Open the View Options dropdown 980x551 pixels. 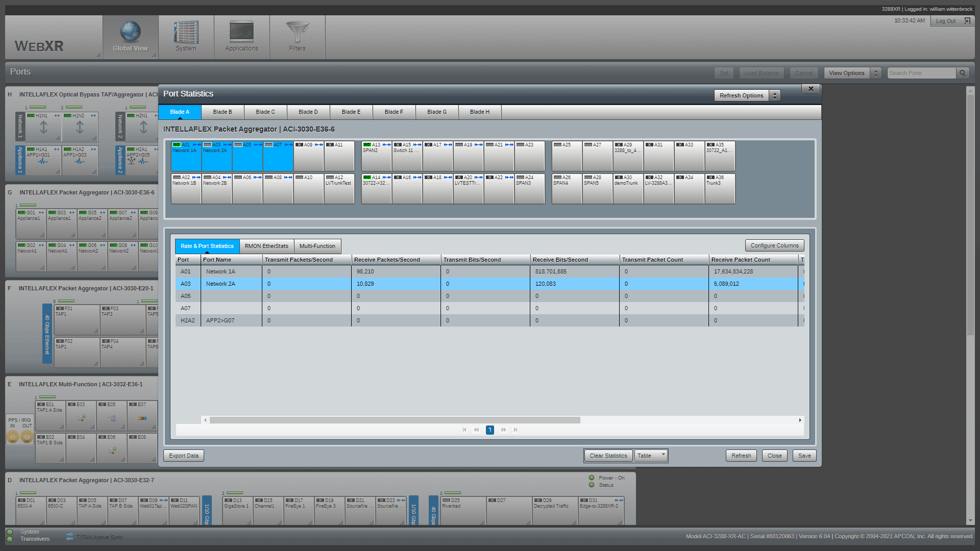pyautogui.click(x=846, y=73)
